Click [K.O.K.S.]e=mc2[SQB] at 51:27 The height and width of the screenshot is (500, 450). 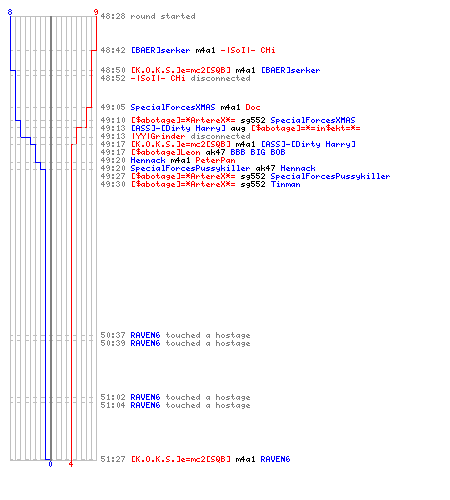tap(180, 459)
